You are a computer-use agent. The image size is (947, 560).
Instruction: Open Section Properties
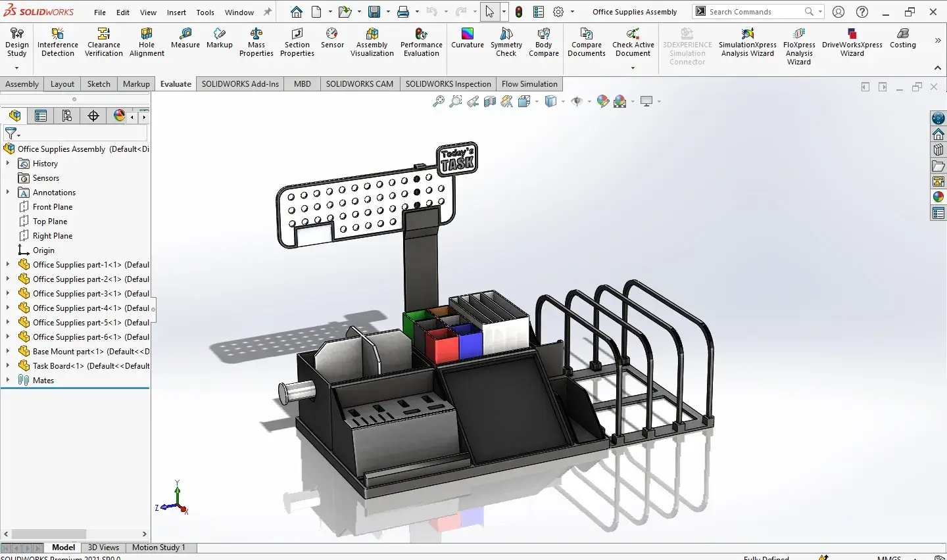(297, 43)
